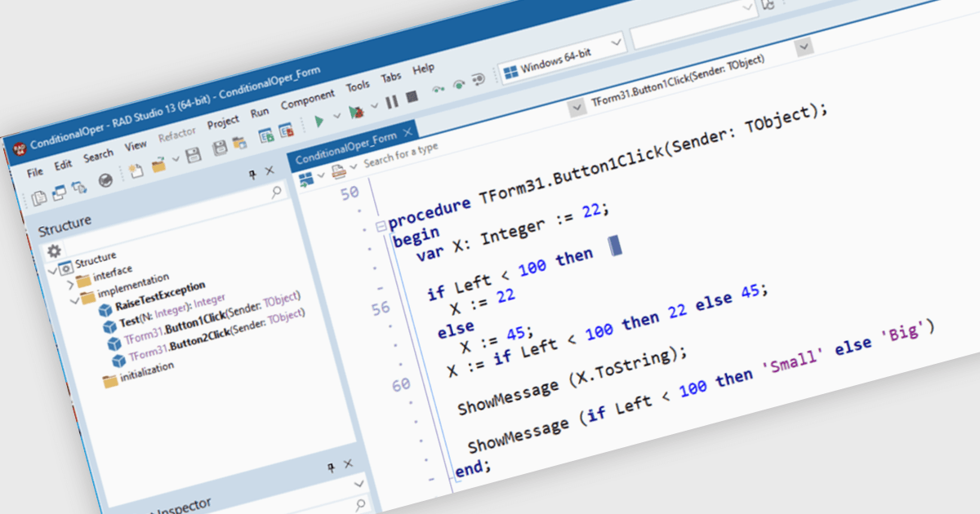Image resolution: width=980 pixels, height=514 pixels.
Task: Toggle between form and unit icon
Action: (x=79, y=188)
